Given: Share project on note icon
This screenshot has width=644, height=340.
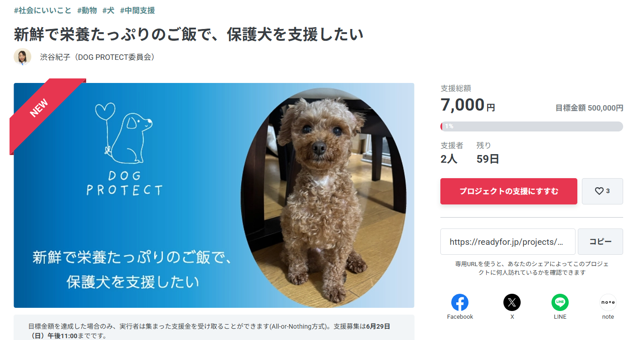Looking at the screenshot, I should click(x=608, y=302).
